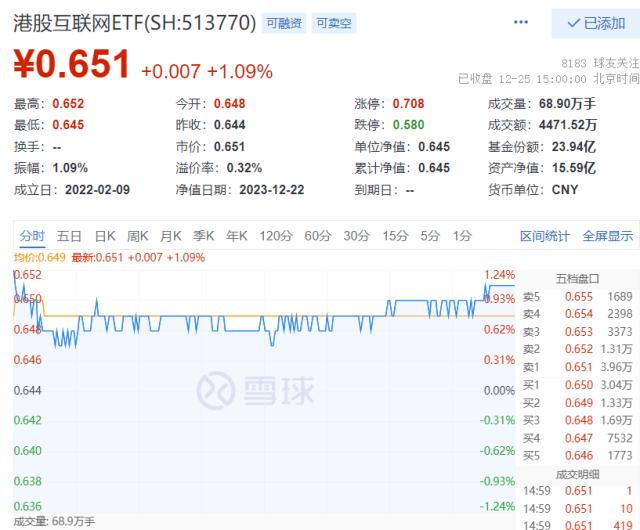Click the 均价:0.649 average price label

(x=40, y=258)
